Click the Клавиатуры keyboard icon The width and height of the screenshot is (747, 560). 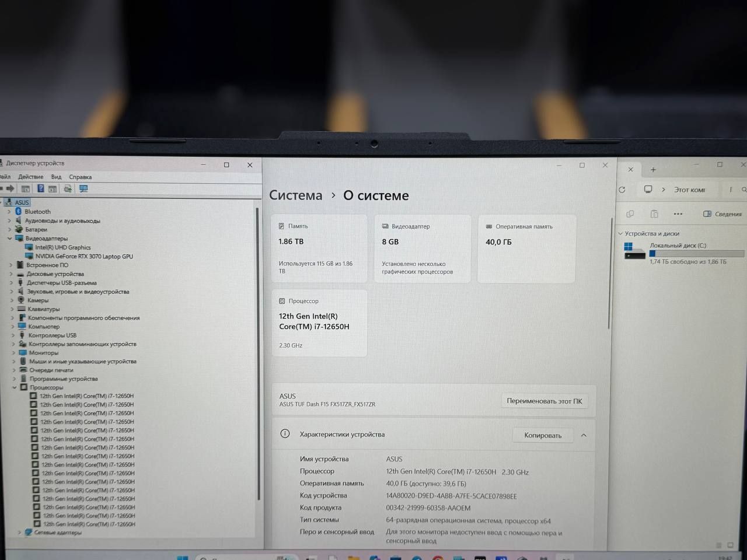point(22,309)
